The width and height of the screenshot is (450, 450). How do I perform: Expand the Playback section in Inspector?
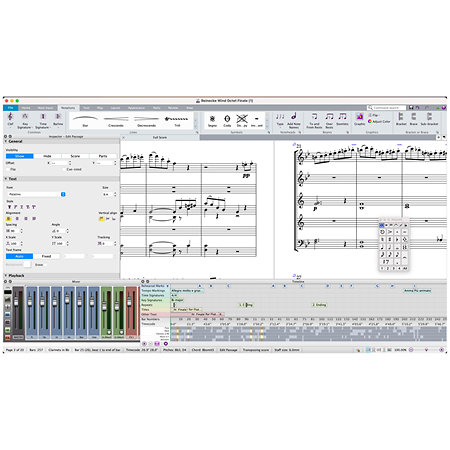[x=6, y=276]
